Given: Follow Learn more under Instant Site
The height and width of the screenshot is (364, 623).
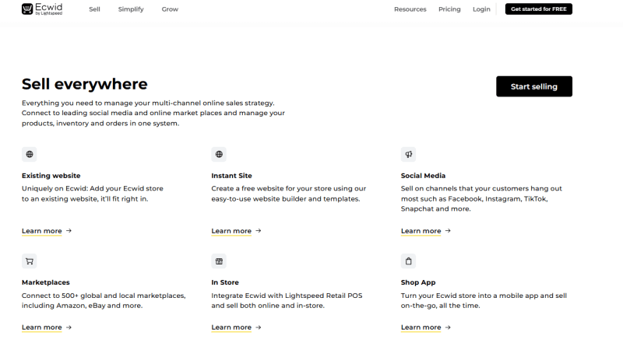Looking at the screenshot, I should coord(231,231).
